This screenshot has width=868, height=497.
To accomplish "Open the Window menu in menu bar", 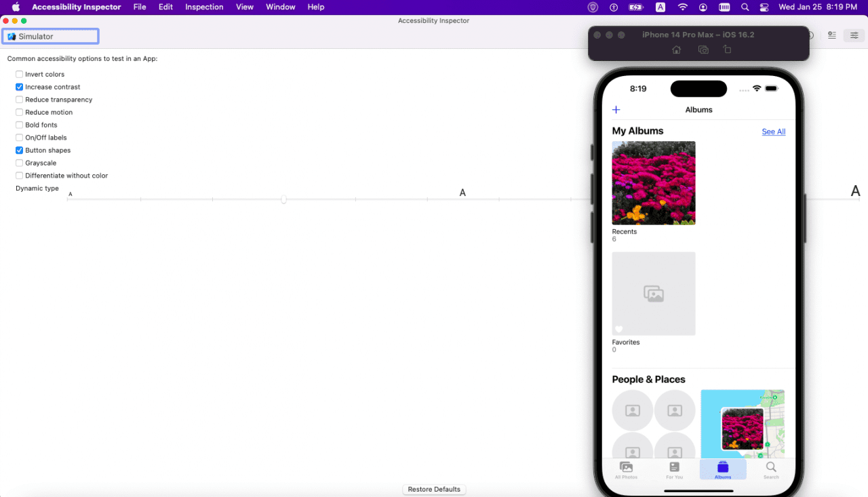I will point(280,7).
